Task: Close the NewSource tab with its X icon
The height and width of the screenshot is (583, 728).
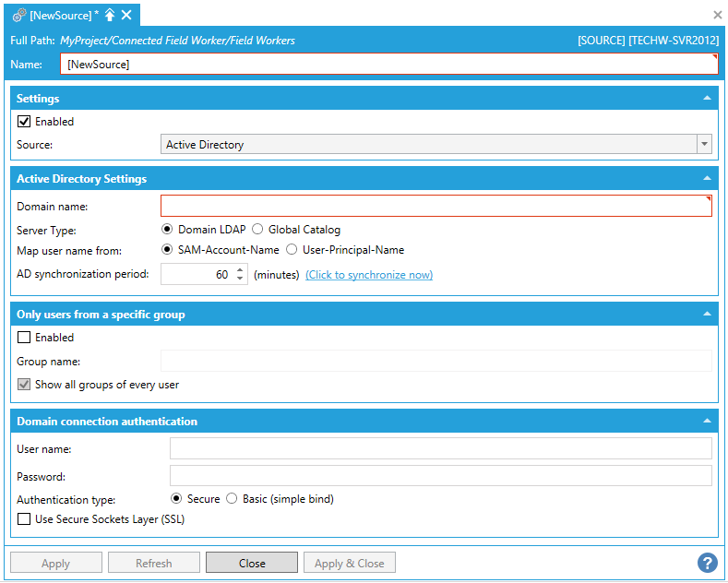Action: tap(126, 15)
